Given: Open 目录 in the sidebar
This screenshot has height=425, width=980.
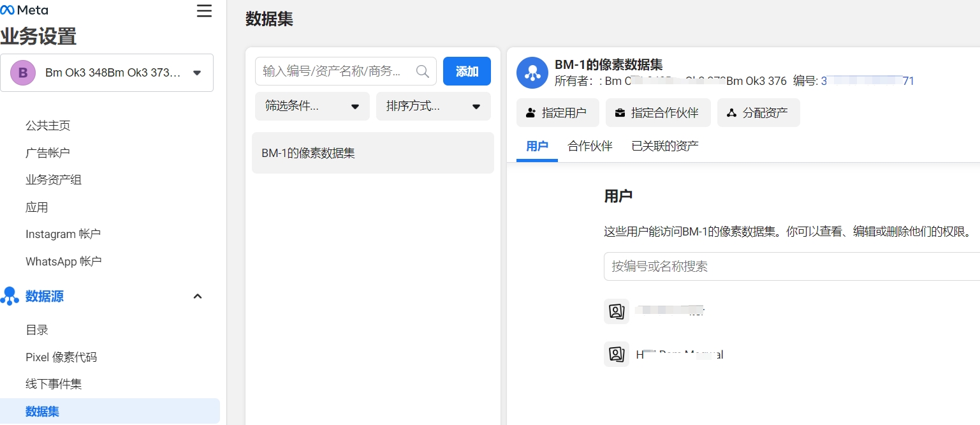Looking at the screenshot, I should pos(37,330).
